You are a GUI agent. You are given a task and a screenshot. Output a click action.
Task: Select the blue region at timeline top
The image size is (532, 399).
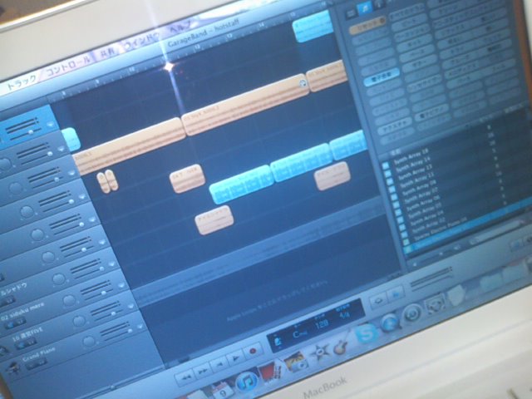pyautogui.click(x=313, y=27)
